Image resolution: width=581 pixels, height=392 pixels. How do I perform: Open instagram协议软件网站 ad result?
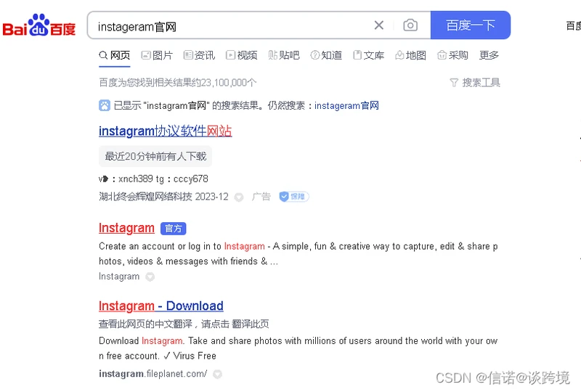[x=166, y=131]
